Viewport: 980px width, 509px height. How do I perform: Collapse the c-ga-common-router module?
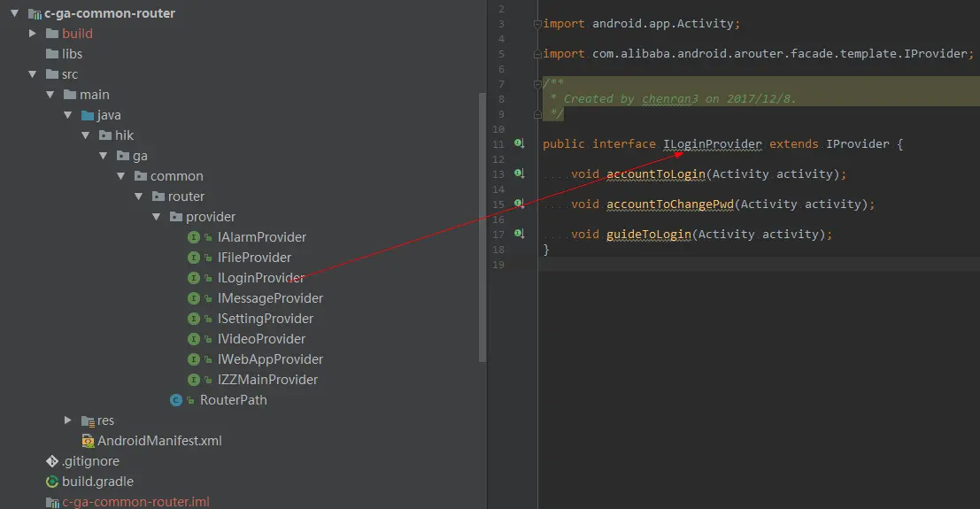coord(15,13)
